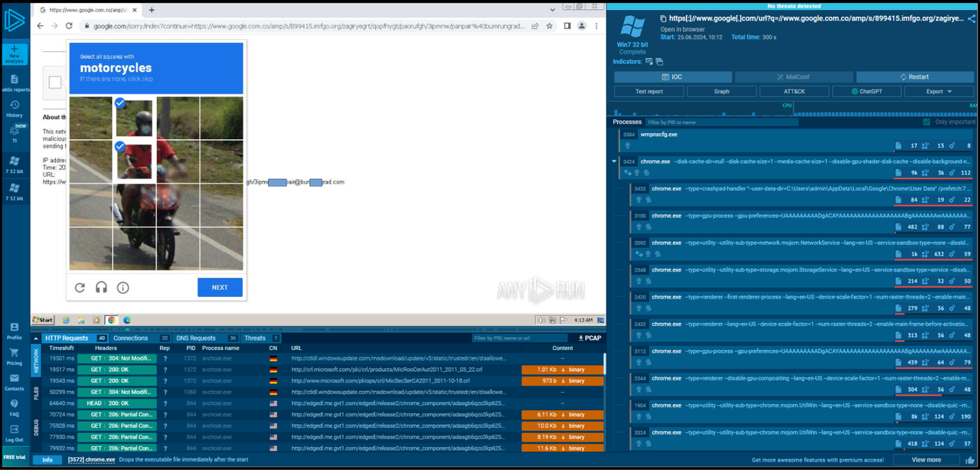Viewport: 980px width, 470px height.
Task: Open the Export dropdown
Action: point(939,91)
